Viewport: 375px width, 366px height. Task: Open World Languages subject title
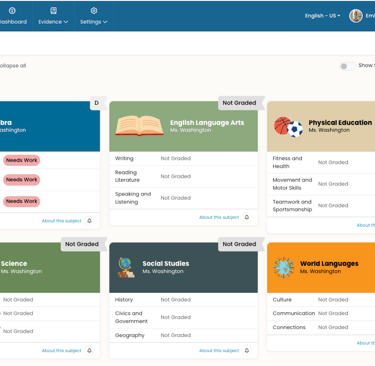[329, 264]
